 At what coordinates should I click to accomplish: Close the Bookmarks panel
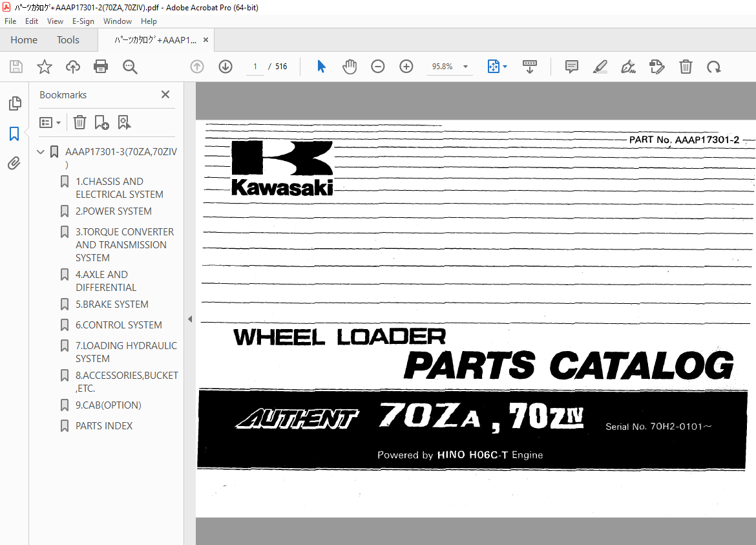(x=165, y=94)
